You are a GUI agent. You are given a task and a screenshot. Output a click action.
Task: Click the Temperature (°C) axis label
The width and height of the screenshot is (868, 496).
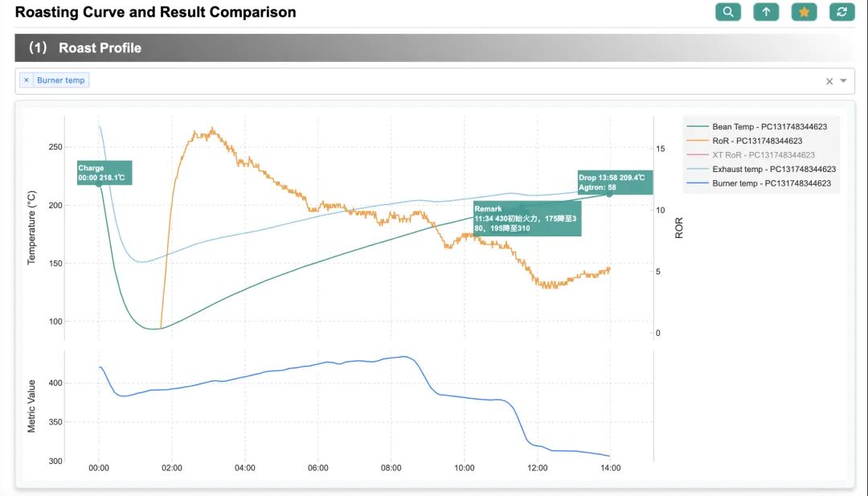click(31, 228)
